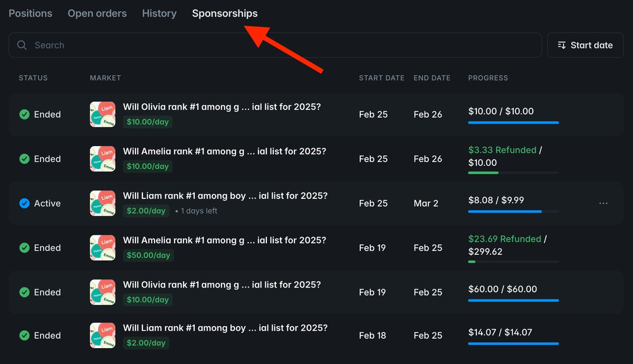Open the History tab
This screenshot has height=364, width=633.
[159, 14]
